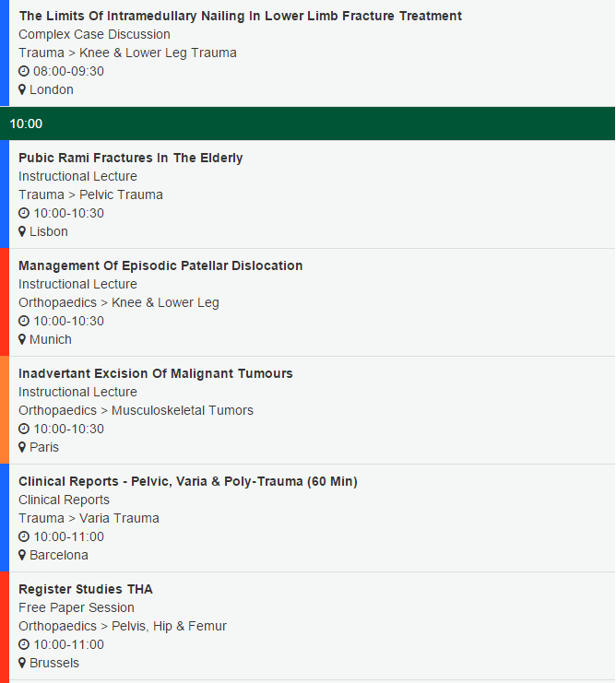Click red color bar of Munich session
This screenshot has height=683, width=616.
(x=5, y=302)
